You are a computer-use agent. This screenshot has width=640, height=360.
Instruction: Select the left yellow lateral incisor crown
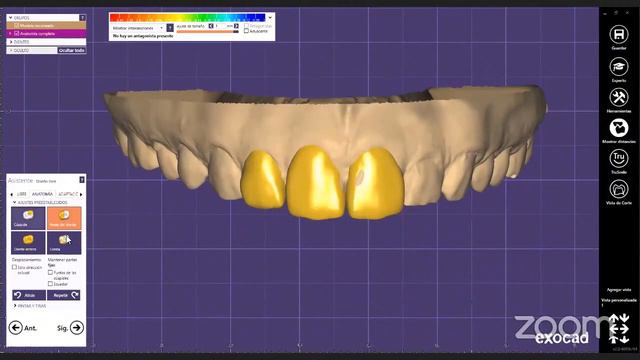[262, 180]
